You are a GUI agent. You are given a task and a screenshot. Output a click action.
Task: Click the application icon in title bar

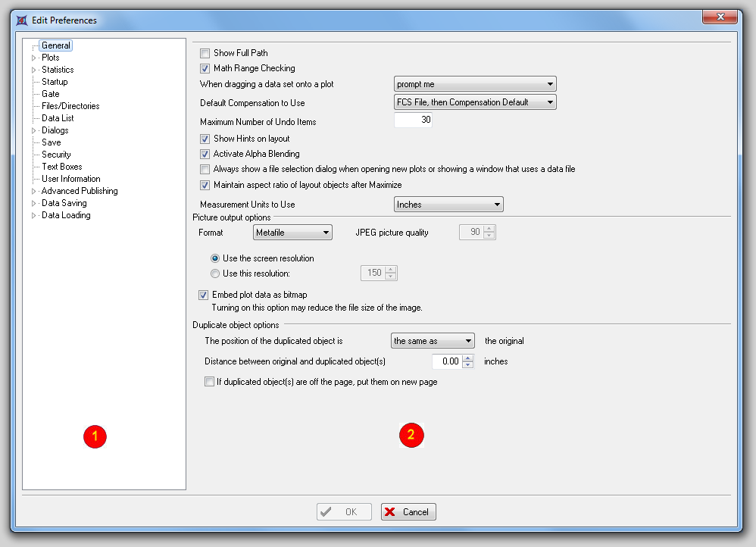(22, 20)
